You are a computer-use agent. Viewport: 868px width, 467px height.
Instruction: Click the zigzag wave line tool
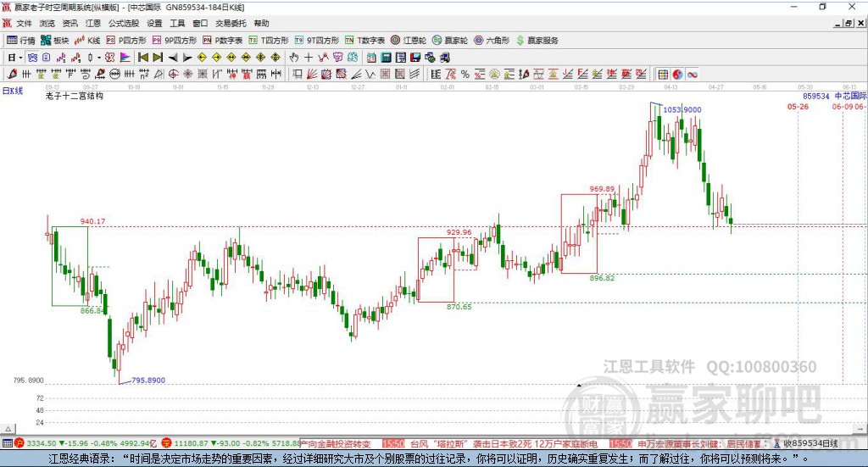pos(370,74)
